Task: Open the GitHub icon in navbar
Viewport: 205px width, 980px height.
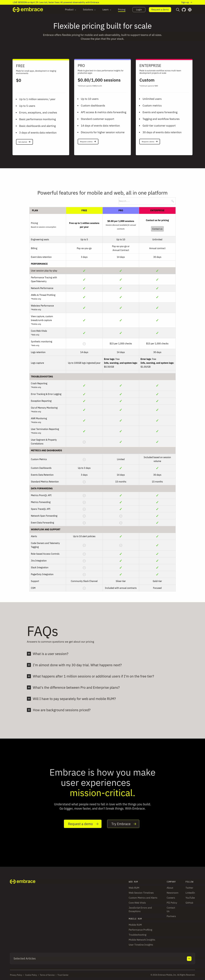Action: coord(184,10)
